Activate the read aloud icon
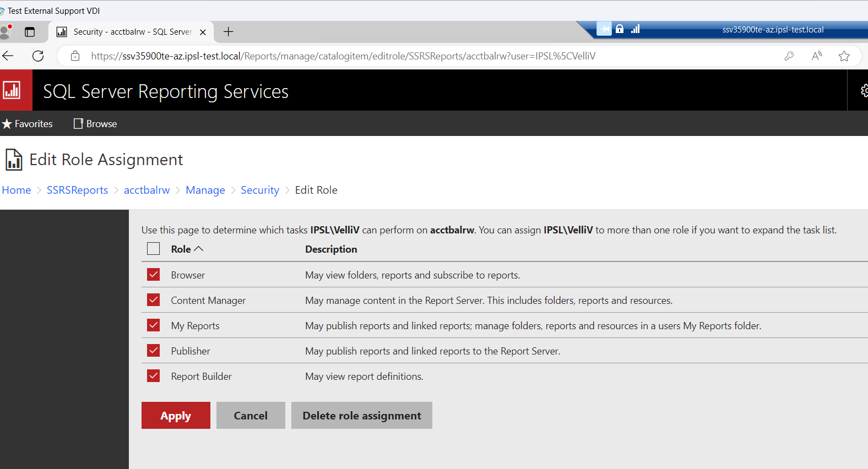868x469 pixels. 817,56
